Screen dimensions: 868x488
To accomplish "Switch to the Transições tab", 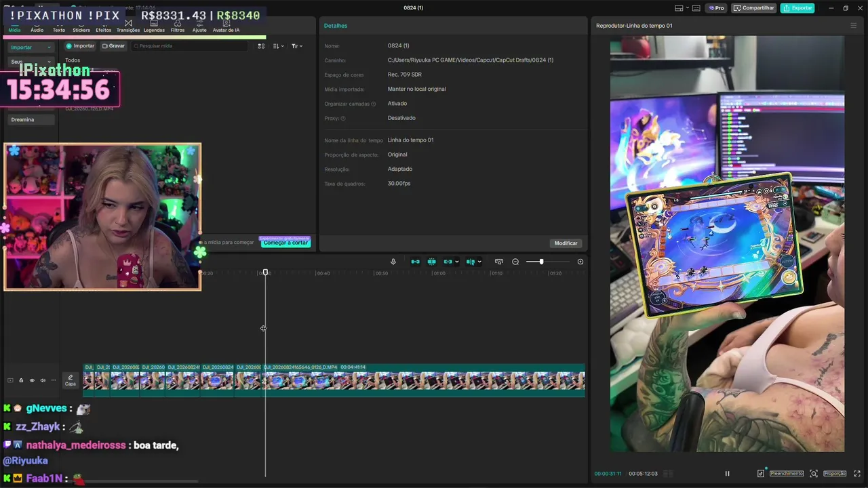I will pos(128,26).
